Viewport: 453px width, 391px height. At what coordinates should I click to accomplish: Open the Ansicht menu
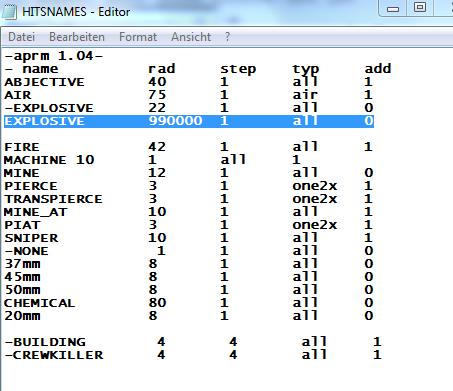pos(191,37)
